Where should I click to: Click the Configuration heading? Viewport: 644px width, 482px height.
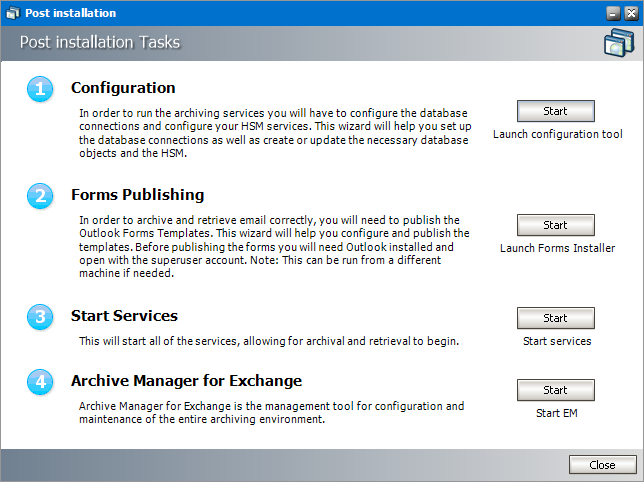123,88
